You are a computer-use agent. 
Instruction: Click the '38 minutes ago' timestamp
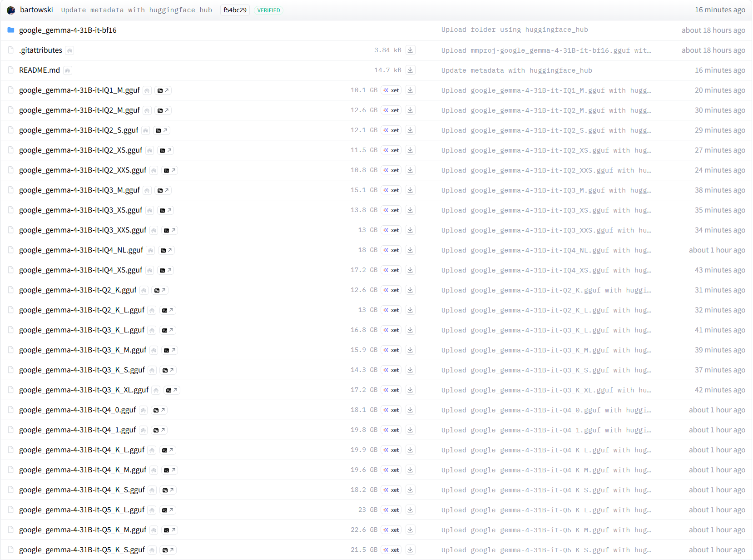pyautogui.click(x=720, y=190)
